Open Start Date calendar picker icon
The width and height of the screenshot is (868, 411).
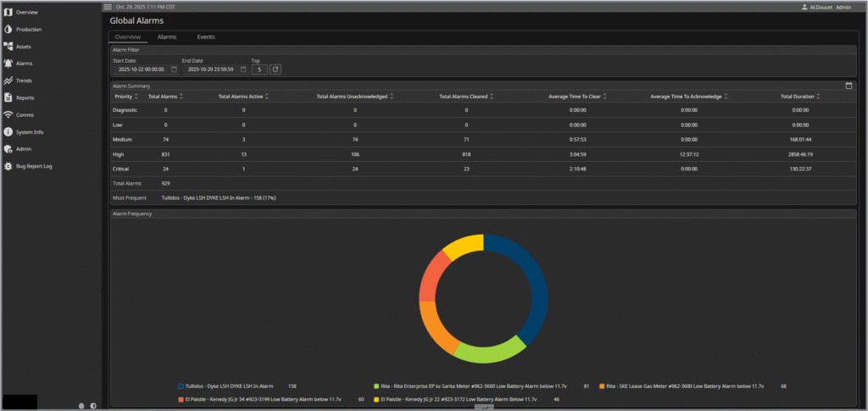coord(174,69)
